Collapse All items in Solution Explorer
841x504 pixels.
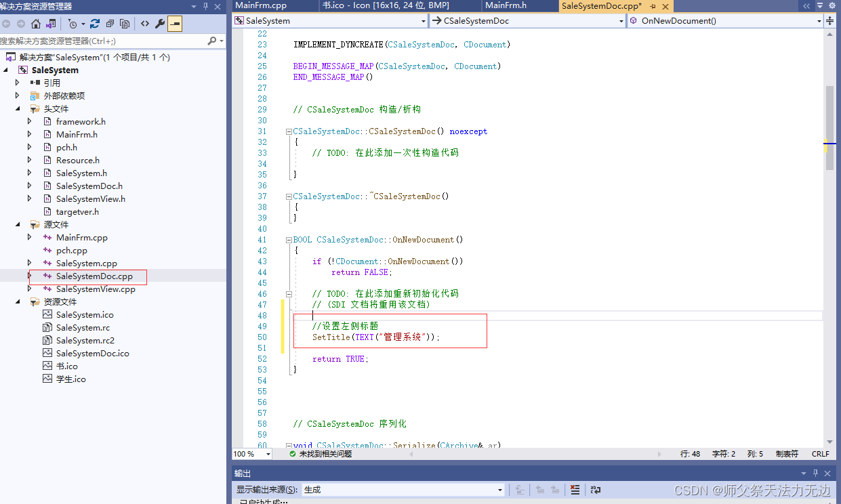110,24
